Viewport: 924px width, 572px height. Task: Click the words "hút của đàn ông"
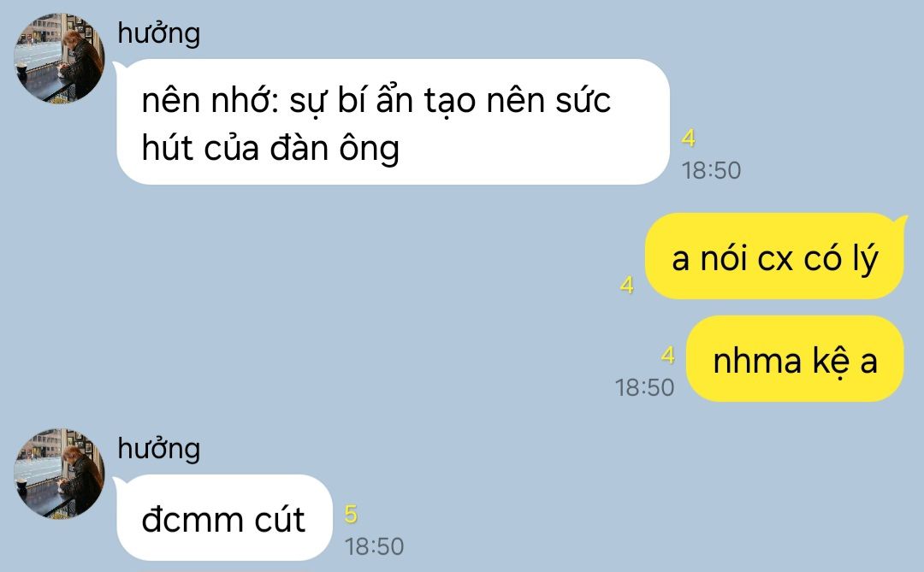(270, 149)
